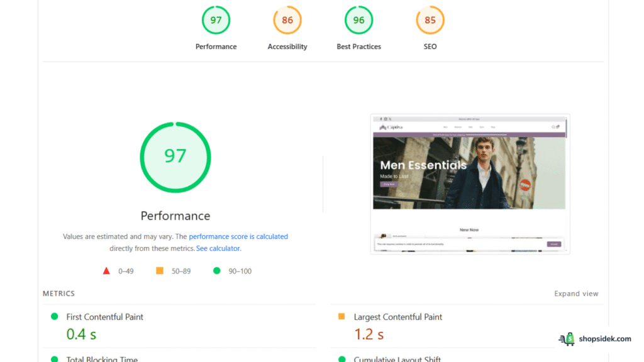Click the Facebook icon in the site preview

point(381,119)
